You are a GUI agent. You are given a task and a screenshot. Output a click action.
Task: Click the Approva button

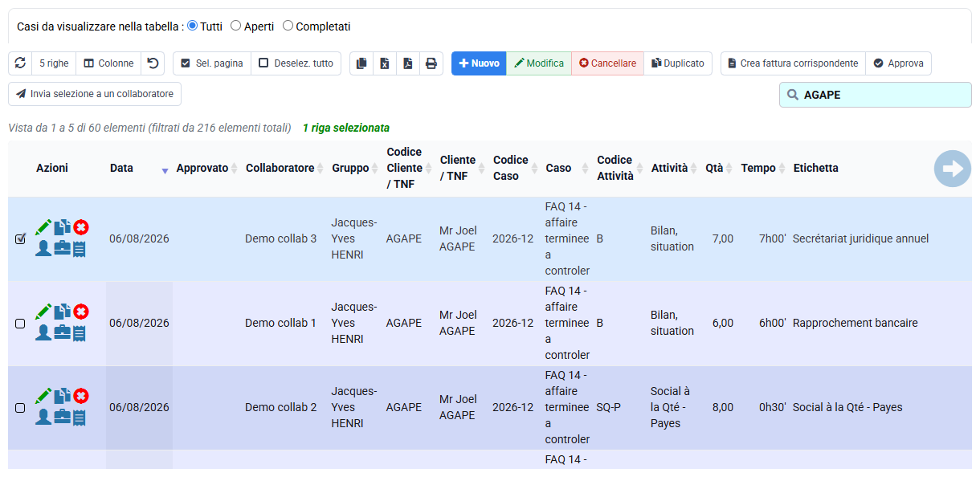[x=898, y=63]
